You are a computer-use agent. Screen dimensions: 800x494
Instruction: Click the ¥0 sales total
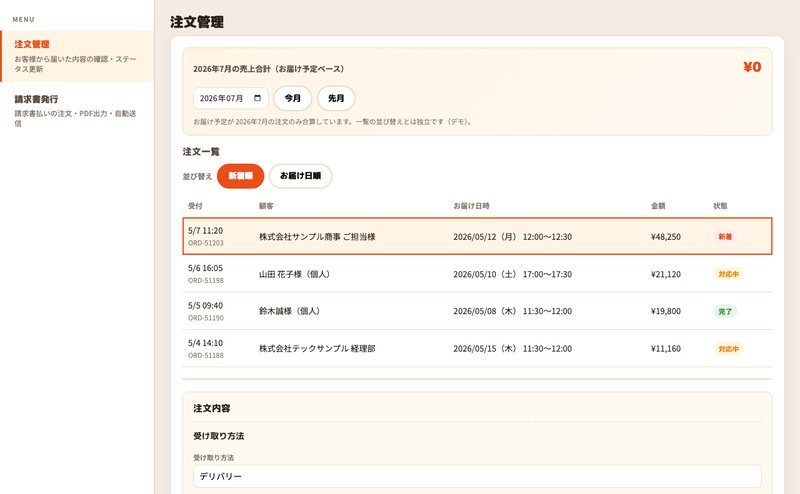click(x=752, y=67)
